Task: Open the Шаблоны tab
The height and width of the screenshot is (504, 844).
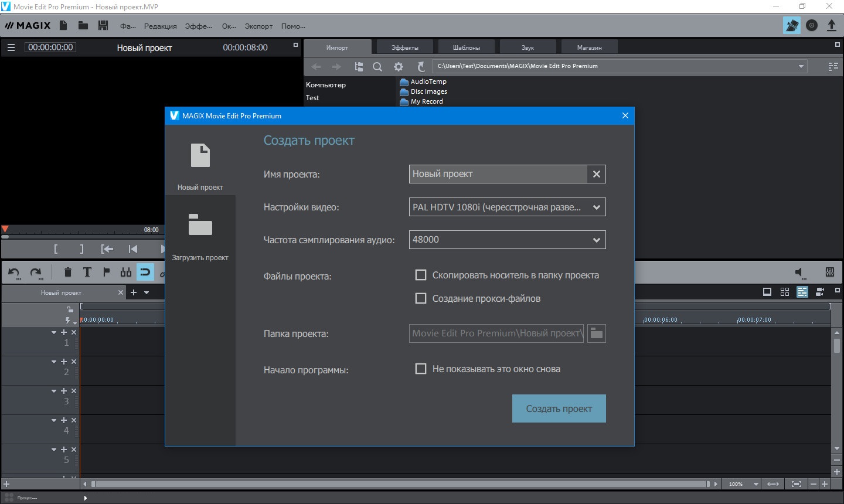Action: click(x=467, y=47)
